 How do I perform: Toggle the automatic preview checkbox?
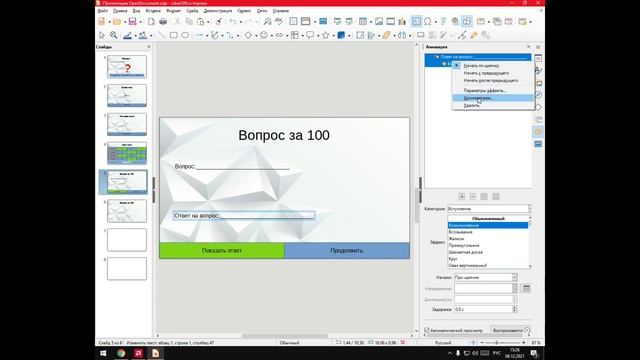[427, 330]
